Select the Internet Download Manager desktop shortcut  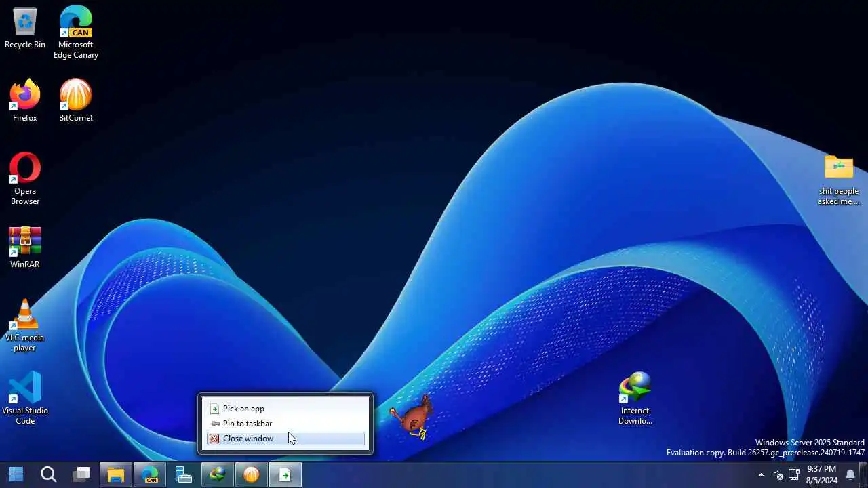(x=635, y=399)
